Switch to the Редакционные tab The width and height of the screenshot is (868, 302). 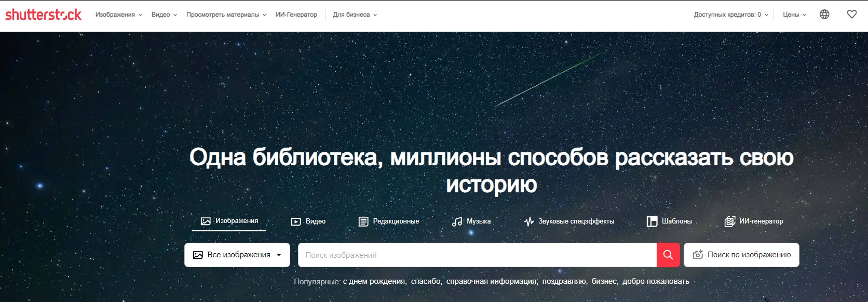(x=389, y=221)
